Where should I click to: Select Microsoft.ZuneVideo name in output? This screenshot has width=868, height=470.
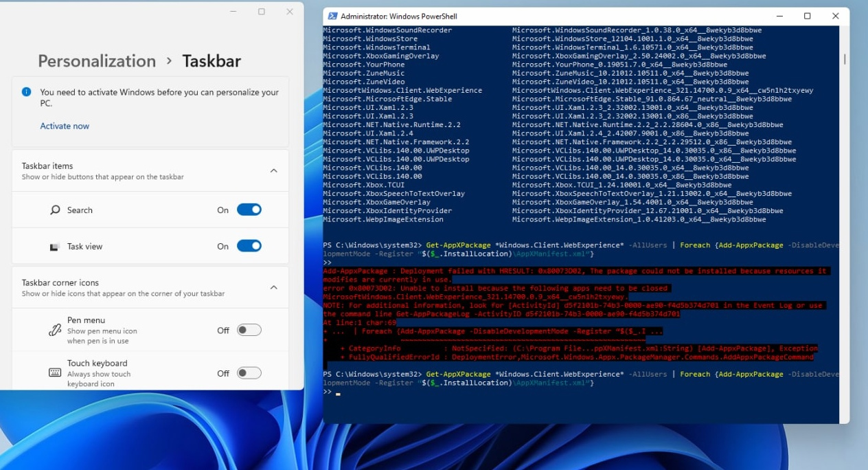(363, 82)
